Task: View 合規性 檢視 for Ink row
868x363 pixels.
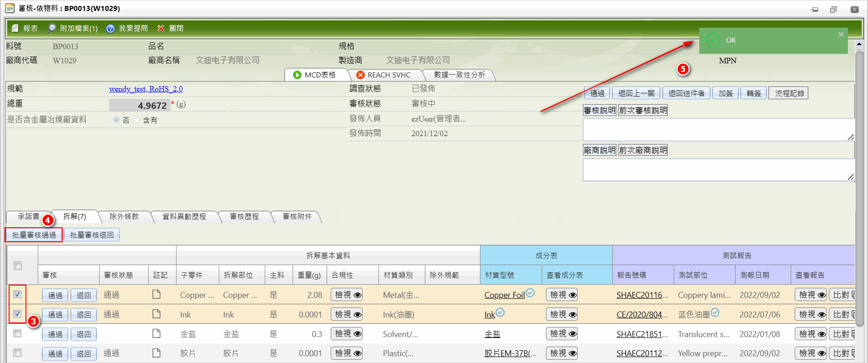Action: click(347, 314)
